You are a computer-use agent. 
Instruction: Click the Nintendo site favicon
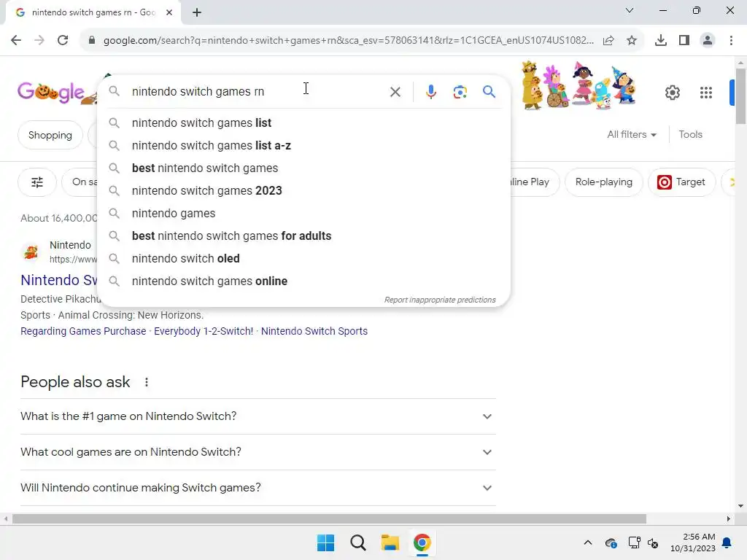tap(31, 252)
